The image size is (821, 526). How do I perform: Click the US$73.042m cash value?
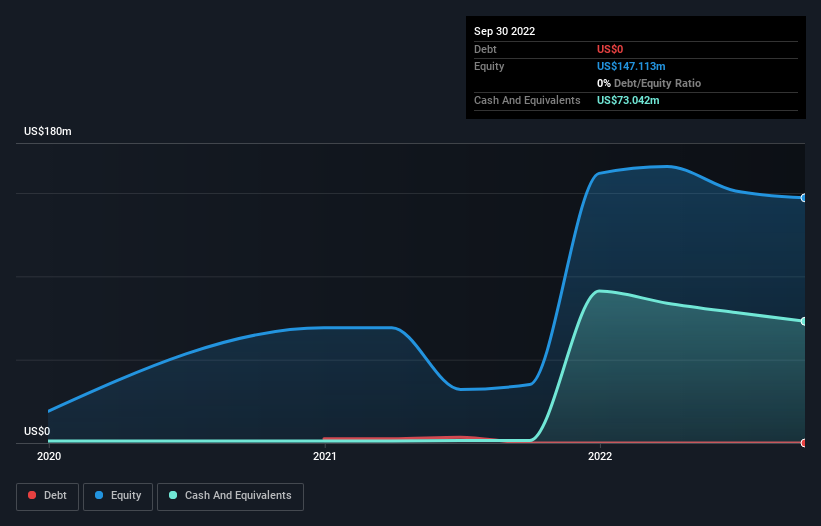[x=628, y=100]
